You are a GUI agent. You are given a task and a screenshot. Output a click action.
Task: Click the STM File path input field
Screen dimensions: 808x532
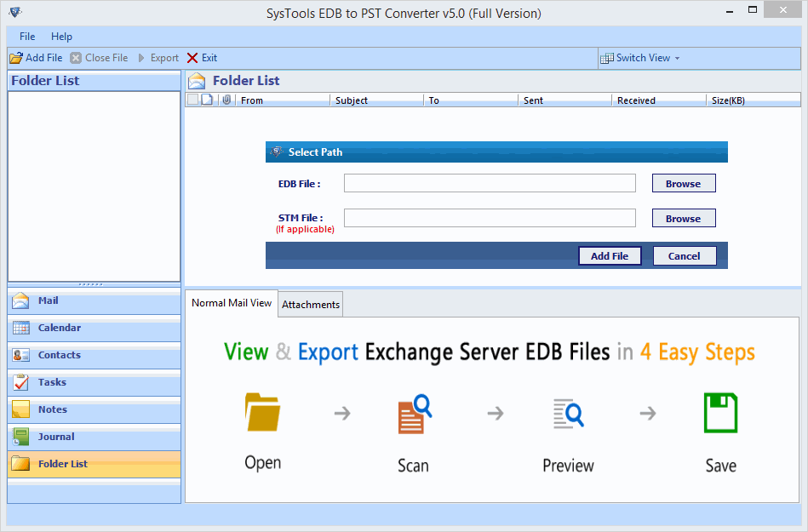[490, 218]
